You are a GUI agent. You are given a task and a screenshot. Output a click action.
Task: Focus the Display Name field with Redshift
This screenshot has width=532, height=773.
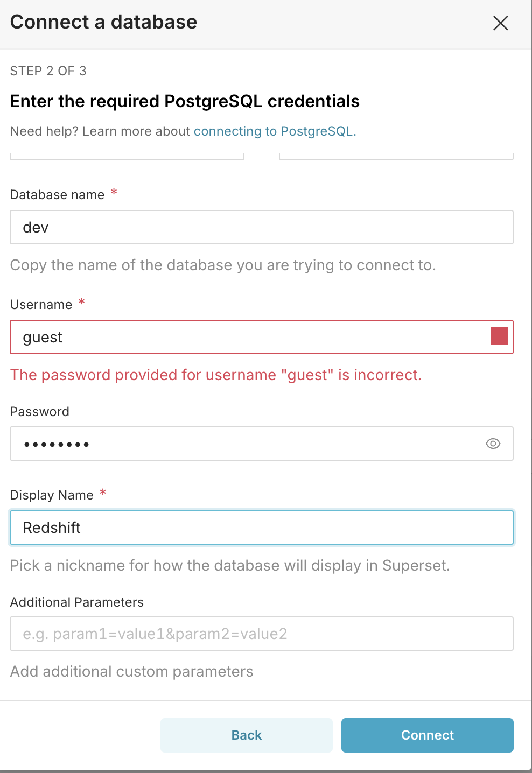(261, 528)
